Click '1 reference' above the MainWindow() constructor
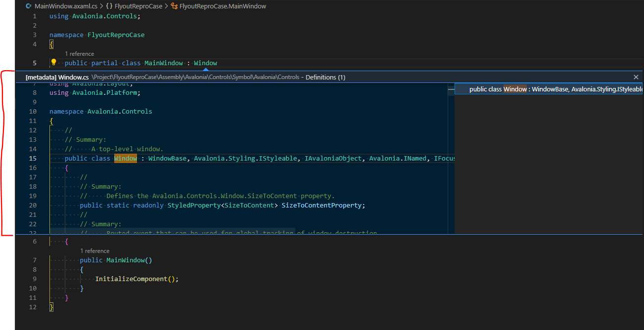The height and width of the screenshot is (330, 644). [x=94, y=251]
